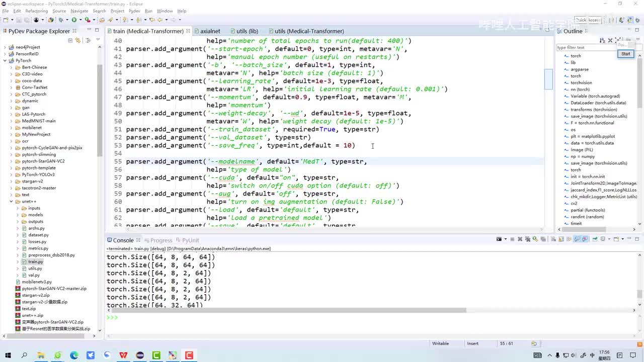Minimize the PyDev Package Explorer panel
Image resolution: width=644 pixels, height=362 pixels.
(89, 30)
